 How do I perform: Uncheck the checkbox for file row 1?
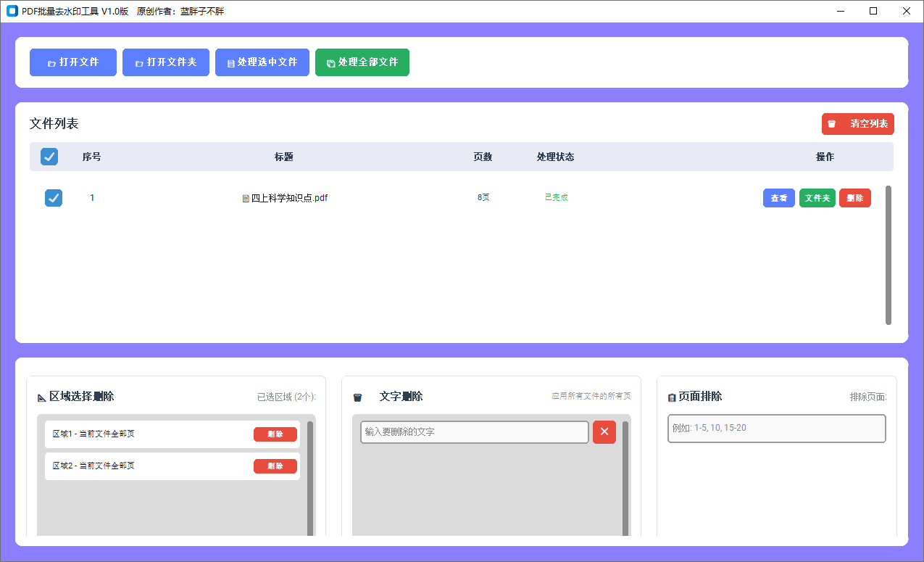[54, 198]
